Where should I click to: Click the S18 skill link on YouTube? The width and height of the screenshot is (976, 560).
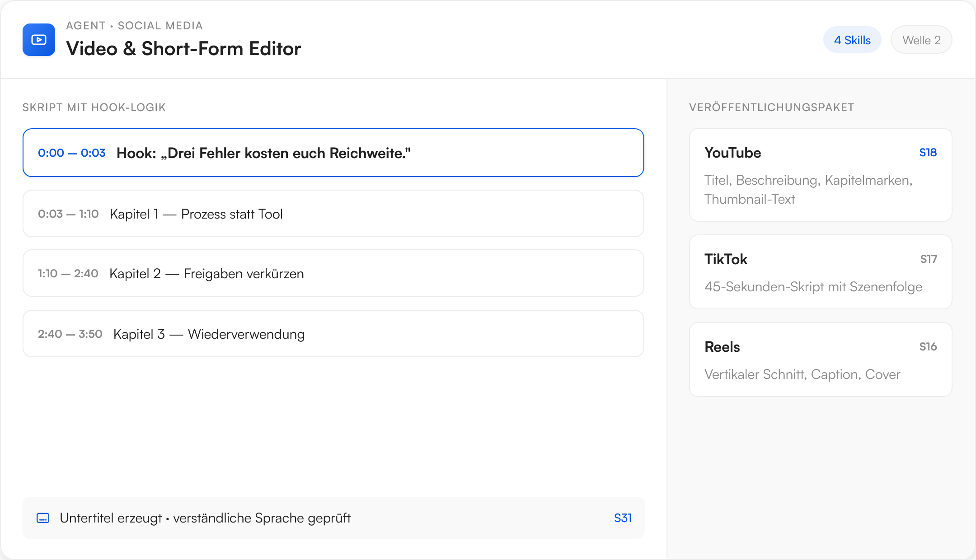928,153
